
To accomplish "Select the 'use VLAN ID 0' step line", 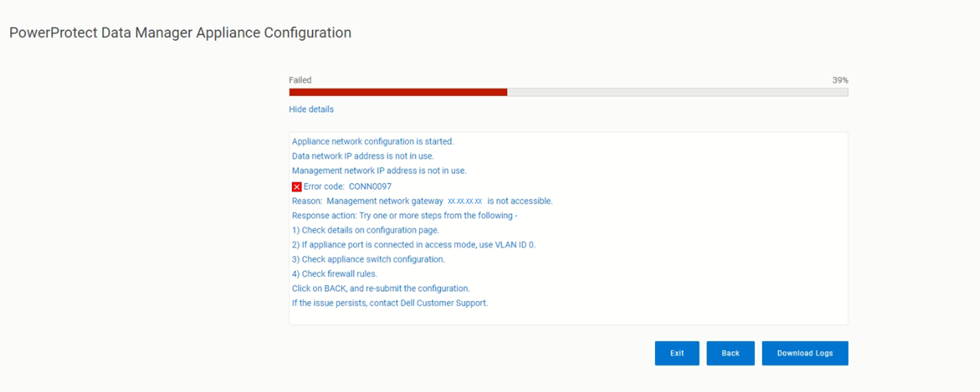I will click(413, 245).
